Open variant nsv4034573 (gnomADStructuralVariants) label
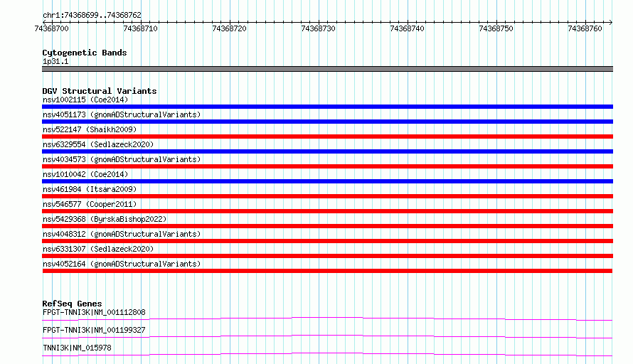This screenshot has width=633, height=364. [x=122, y=159]
